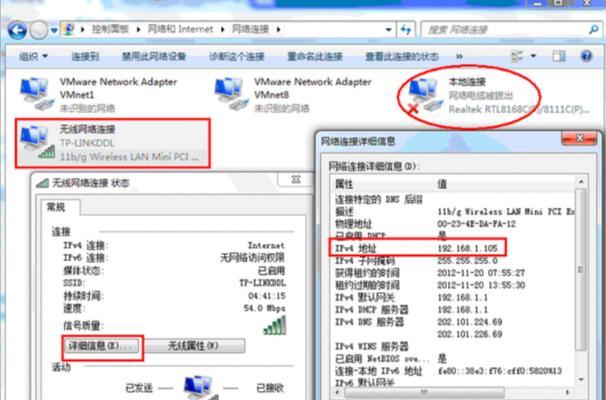
Task: Open the change view dropdown arrow
Action: click(533, 56)
